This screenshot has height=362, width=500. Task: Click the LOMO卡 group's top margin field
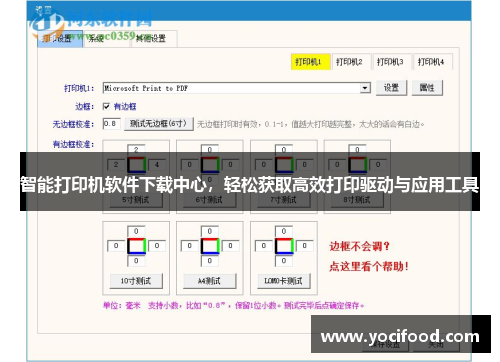pyautogui.click(x=284, y=231)
